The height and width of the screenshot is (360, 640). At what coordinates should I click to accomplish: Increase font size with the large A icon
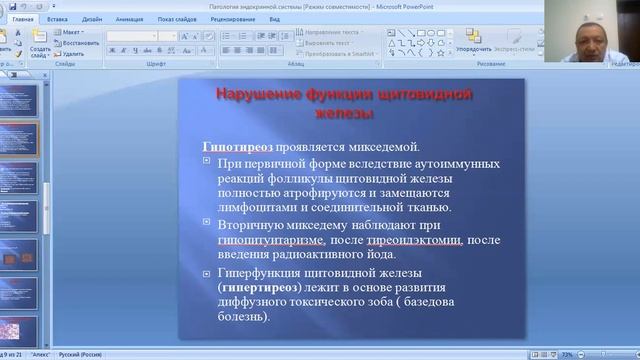pyautogui.click(x=184, y=36)
